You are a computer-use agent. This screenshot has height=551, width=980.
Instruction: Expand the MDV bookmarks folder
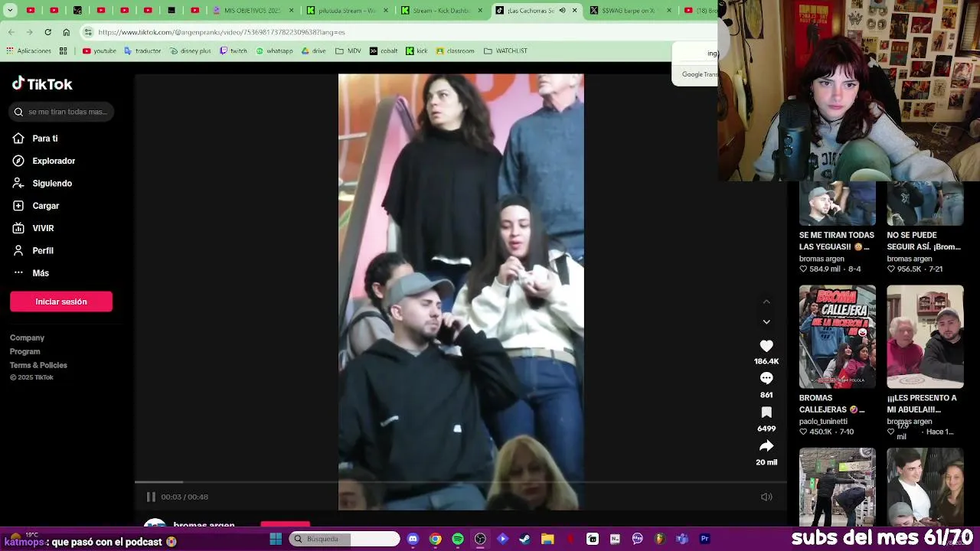click(x=348, y=51)
